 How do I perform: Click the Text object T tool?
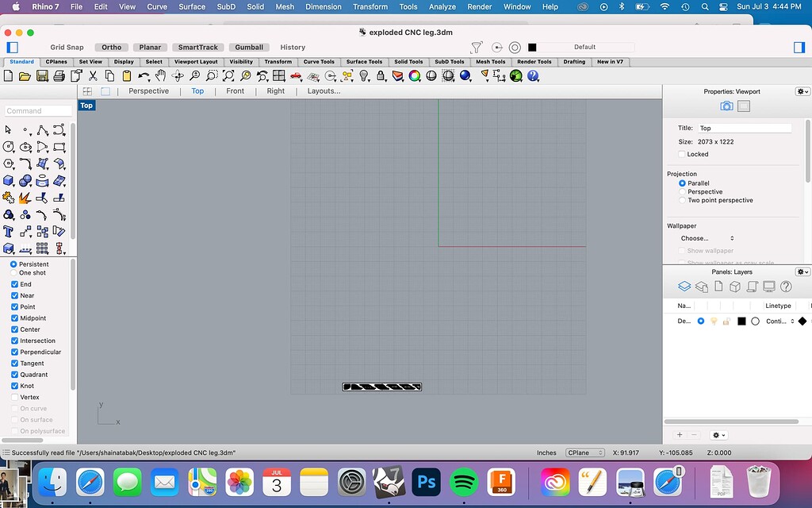point(8,231)
